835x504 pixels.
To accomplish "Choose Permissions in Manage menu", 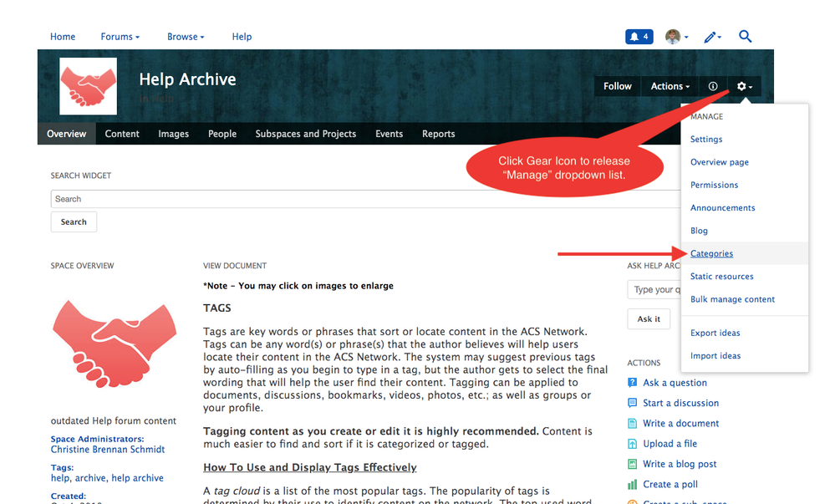I will pyautogui.click(x=714, y=185).
